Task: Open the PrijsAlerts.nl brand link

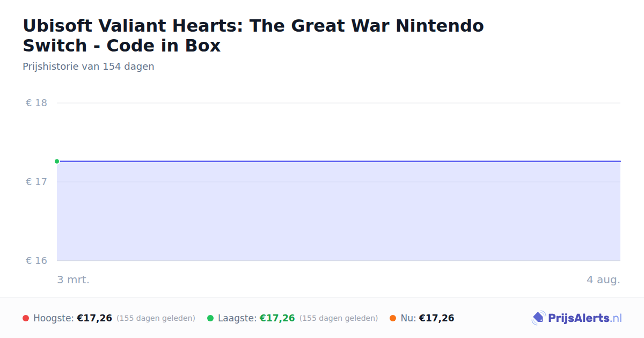Action: coord(577,318)
